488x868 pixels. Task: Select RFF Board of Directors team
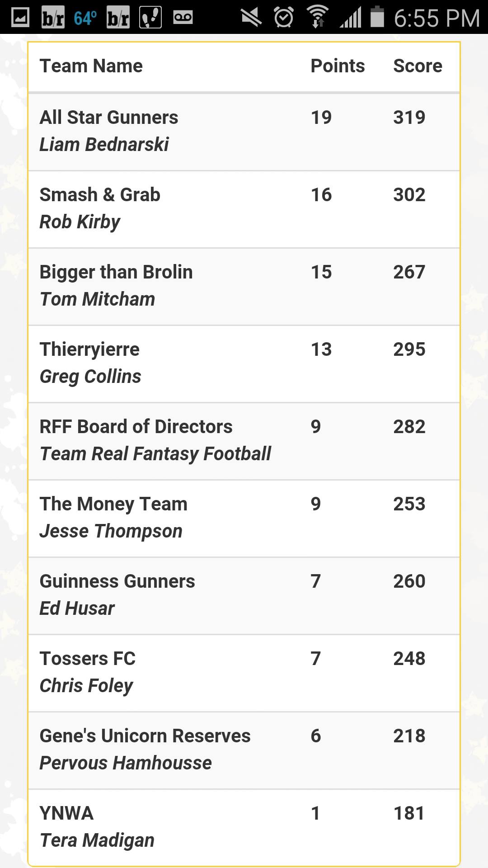(x=244, y=441)
